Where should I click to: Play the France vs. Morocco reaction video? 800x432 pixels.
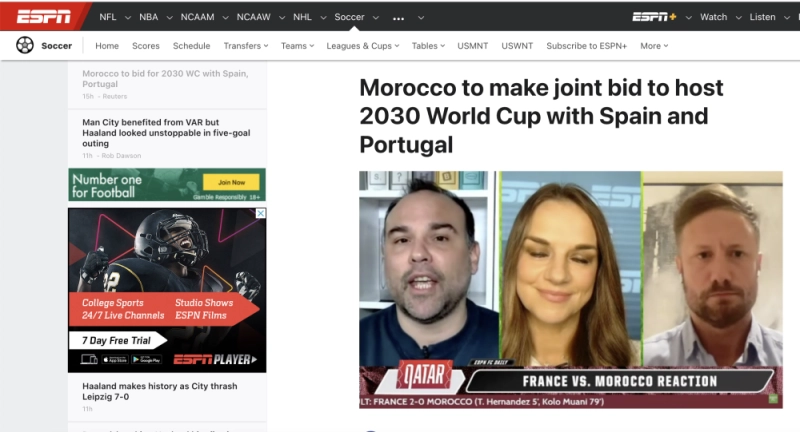[570, 290]
